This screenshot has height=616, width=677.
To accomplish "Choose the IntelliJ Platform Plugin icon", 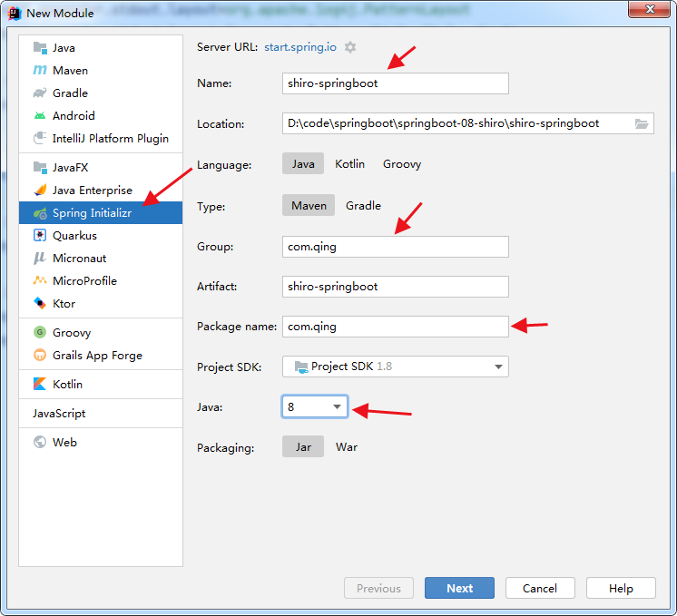I will [x=40, y=138].
